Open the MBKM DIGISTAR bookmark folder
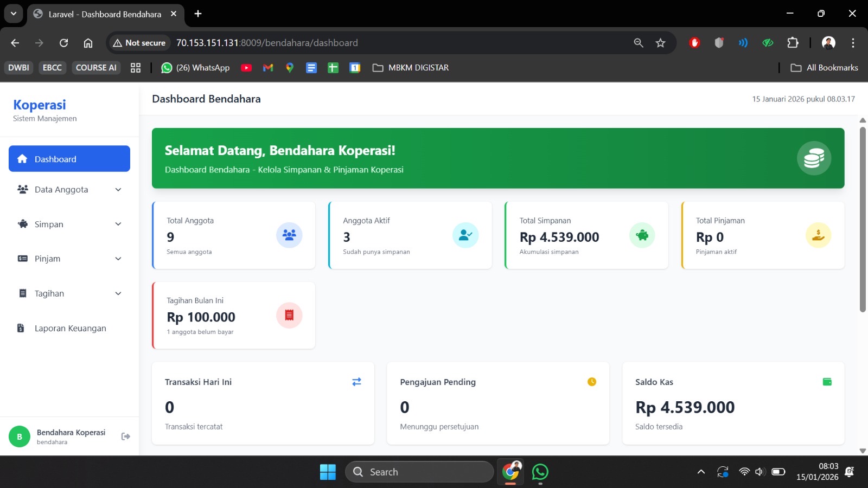Image resolution: width=868 pixels, height=488 pixels. pyautogui.click(x=411, y=68)
